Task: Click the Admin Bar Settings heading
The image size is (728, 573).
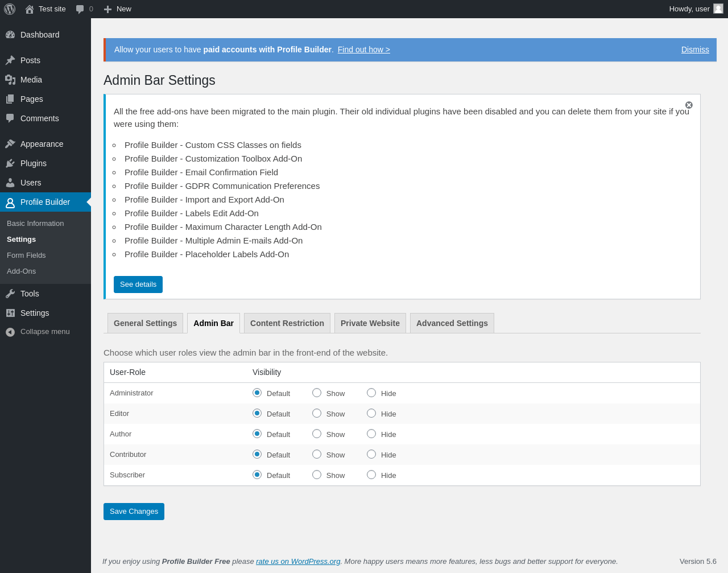Action: (159, 80)
